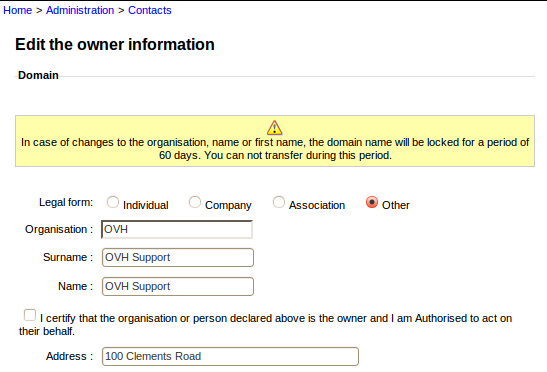
Task: Click the 'Organisation :' label
Action: point(59,229)
